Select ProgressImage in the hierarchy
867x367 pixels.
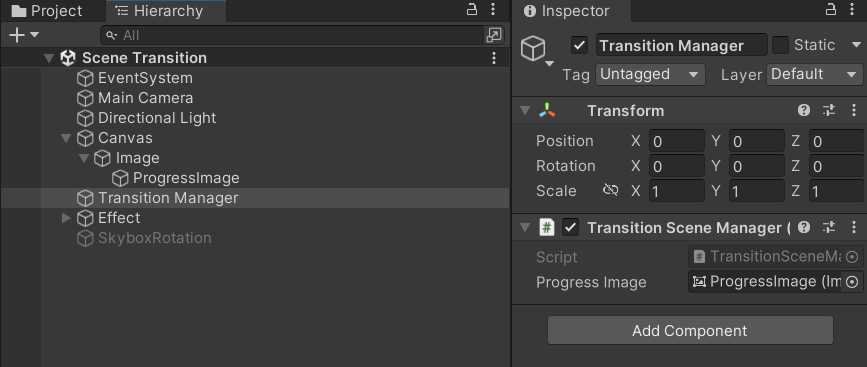click(186, 178)
